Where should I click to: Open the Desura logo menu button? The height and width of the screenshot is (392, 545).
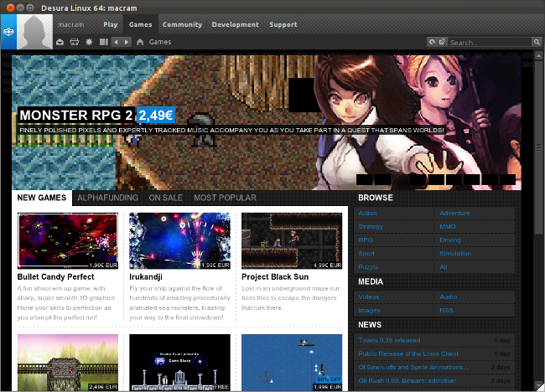[8, 32]
